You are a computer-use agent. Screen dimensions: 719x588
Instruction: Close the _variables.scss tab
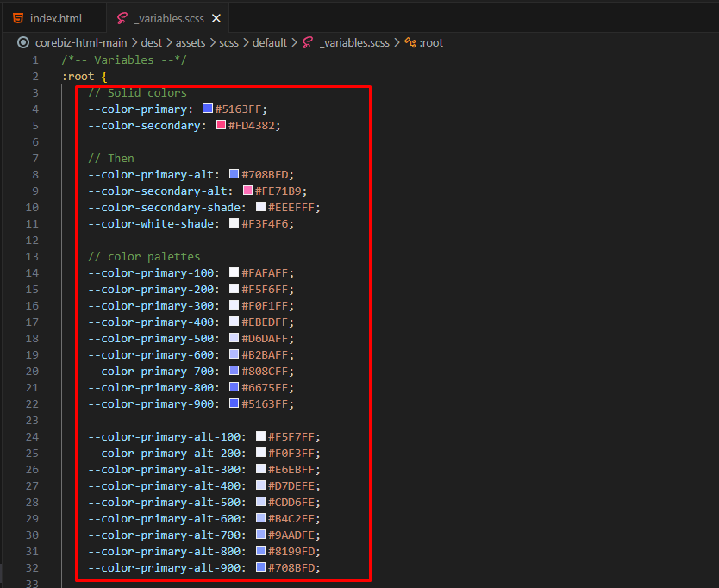click(x=216, y=18)
